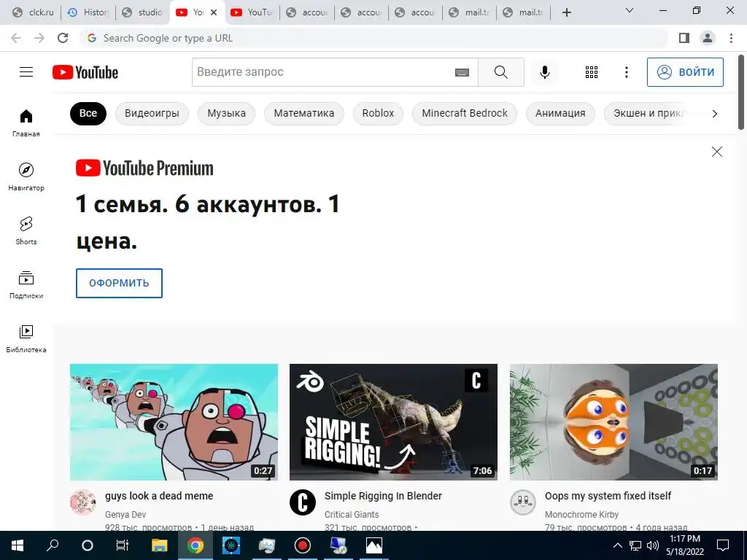Switch to the studio tab

142,13
